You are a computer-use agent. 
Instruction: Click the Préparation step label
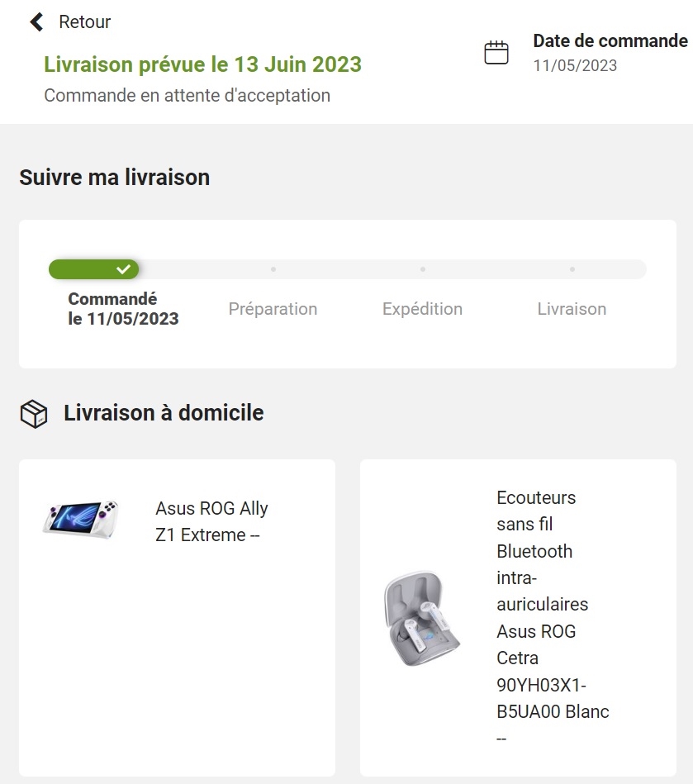[273, 309]
